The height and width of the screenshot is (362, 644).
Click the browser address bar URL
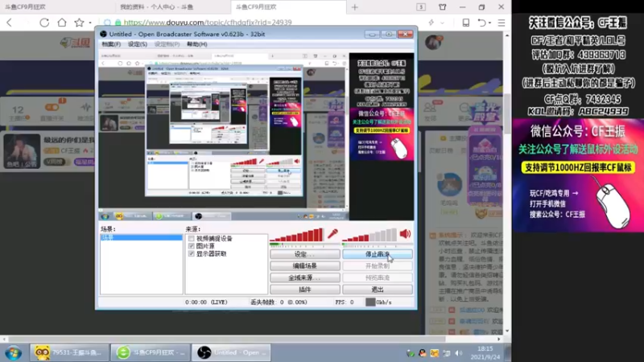[x=208, y=23]
